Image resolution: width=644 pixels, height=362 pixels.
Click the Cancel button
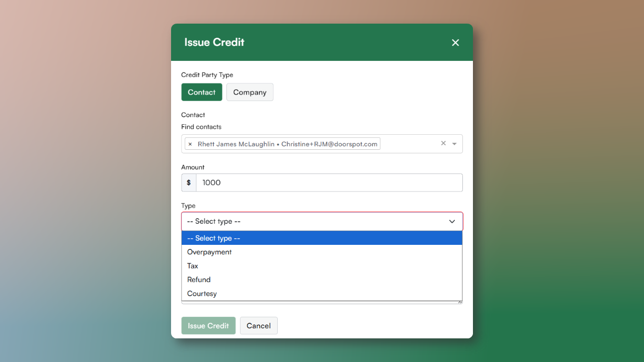tap(259, 326)
